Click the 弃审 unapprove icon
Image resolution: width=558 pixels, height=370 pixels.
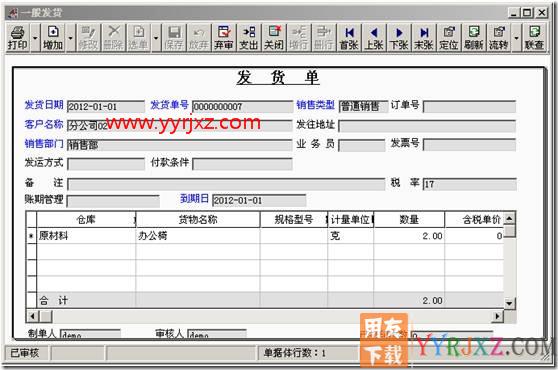(224, 38)
